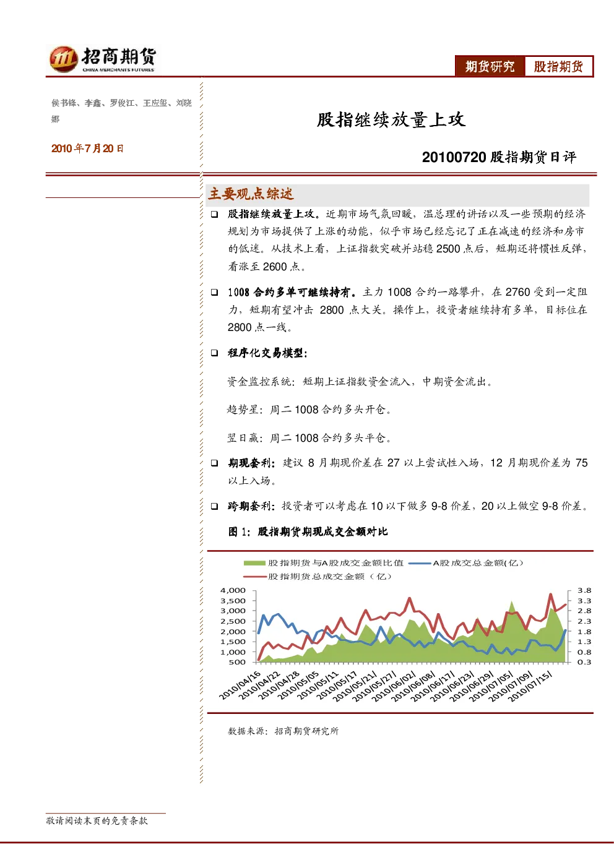Click the 2010/04/16 x-axis date label

click(x=240, y=685)
